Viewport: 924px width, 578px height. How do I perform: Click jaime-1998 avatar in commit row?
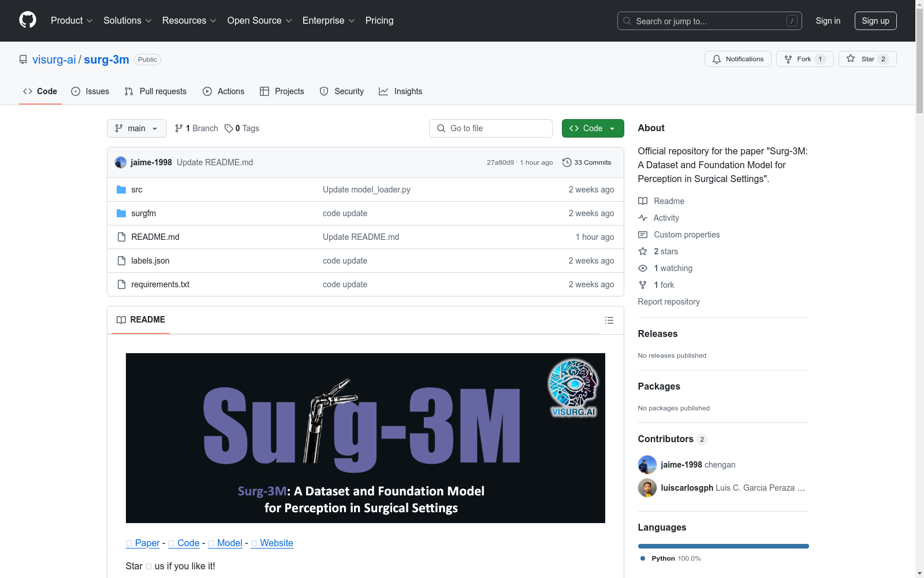121,162
